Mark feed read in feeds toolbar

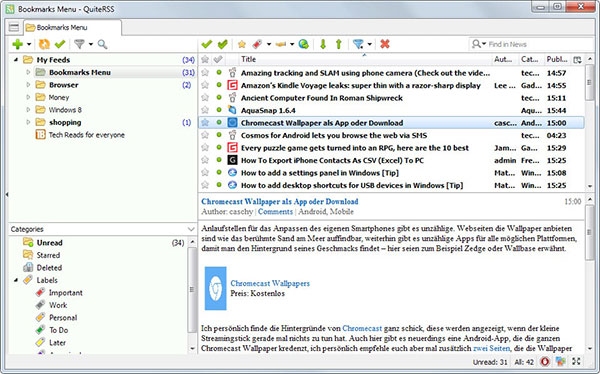60,44
